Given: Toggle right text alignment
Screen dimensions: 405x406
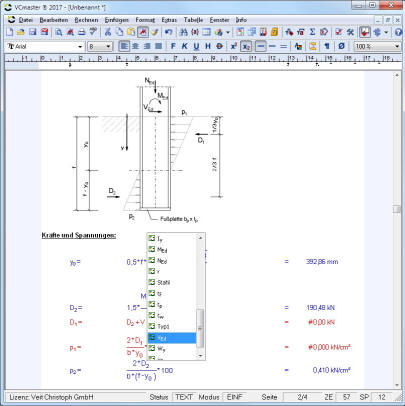Looking at the screenshot, I should [147, 46].
